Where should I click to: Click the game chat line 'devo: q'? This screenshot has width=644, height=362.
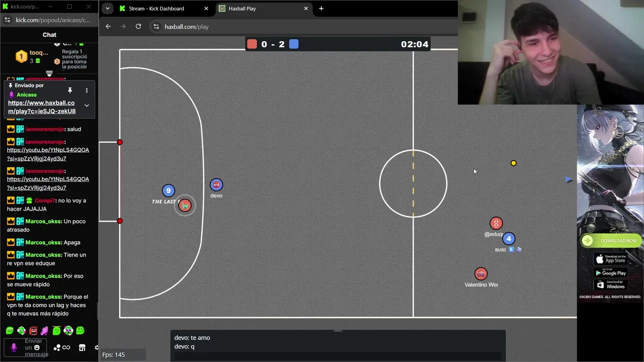point(184,346)
